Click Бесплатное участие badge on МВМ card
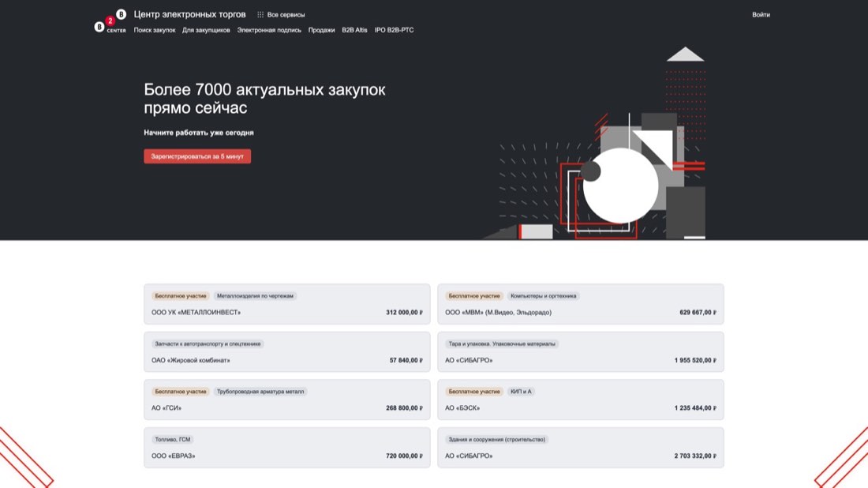Screen dimensions: 868x488 pos(474,296)
